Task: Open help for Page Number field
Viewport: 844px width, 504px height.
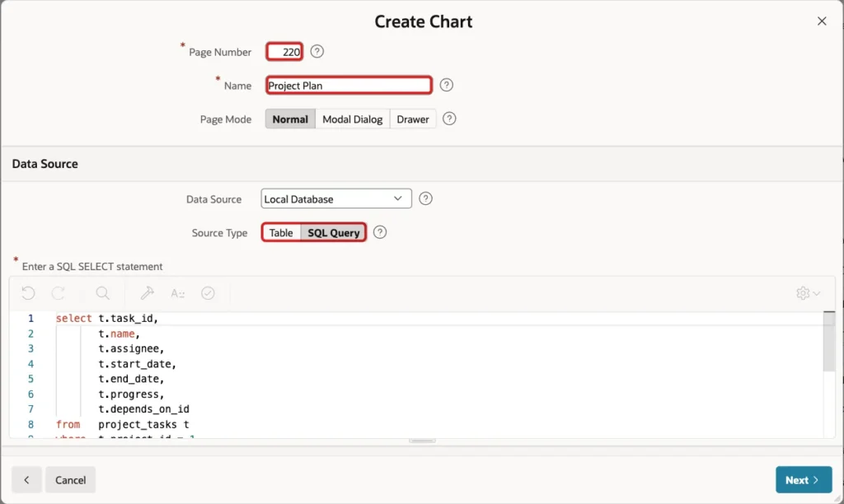Action: [317, 52]
